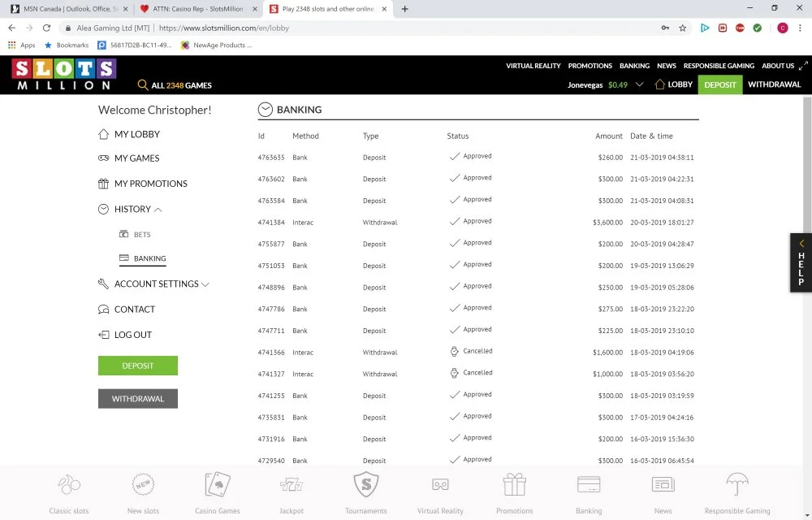This screenshot has height=520, width=812.
Task: Click the Bets icon in History submenu
Action: point(123,234)
